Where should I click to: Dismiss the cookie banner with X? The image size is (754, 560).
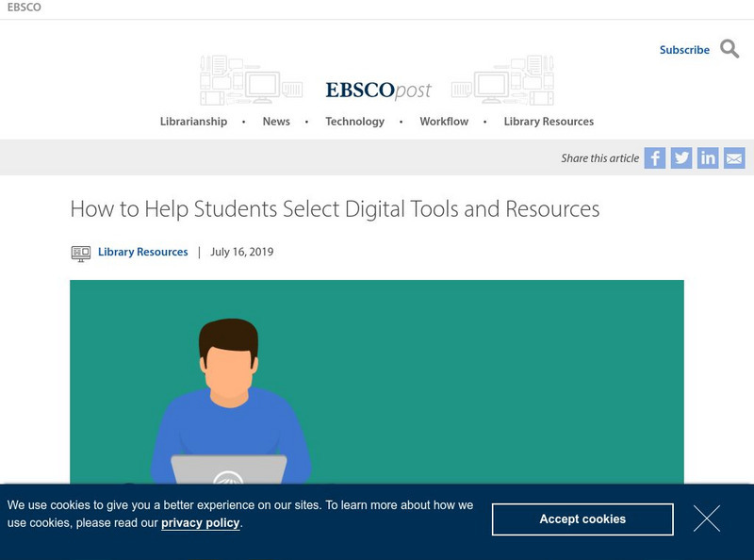[707, 519]
